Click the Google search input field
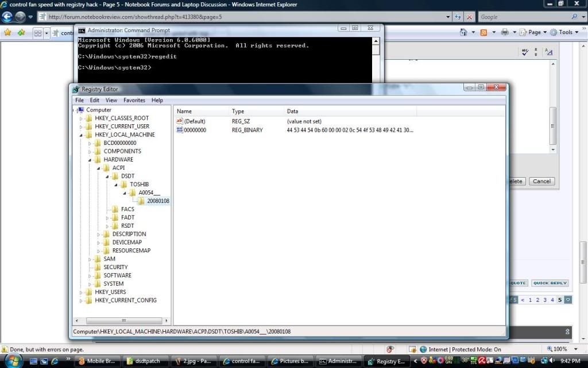This screenshot has height=368, width=588. pyautogui.click(x=524, y=17)
